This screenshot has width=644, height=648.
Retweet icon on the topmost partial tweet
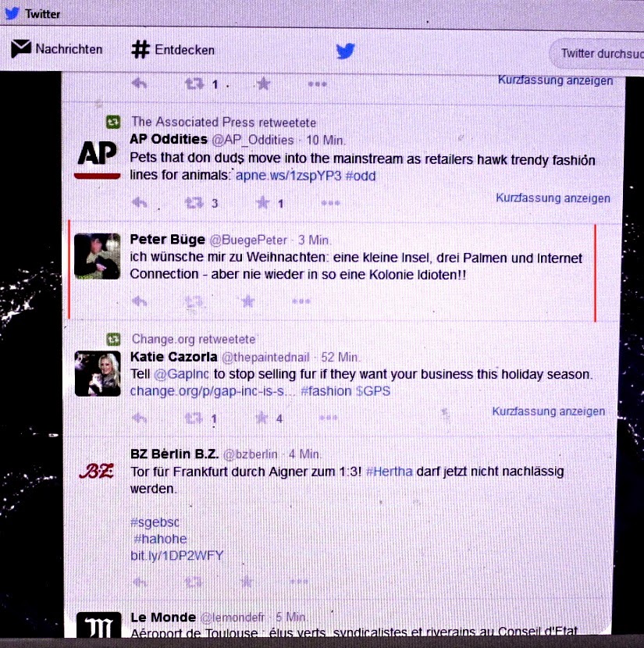pyautogui.click(x=194, y=84)
